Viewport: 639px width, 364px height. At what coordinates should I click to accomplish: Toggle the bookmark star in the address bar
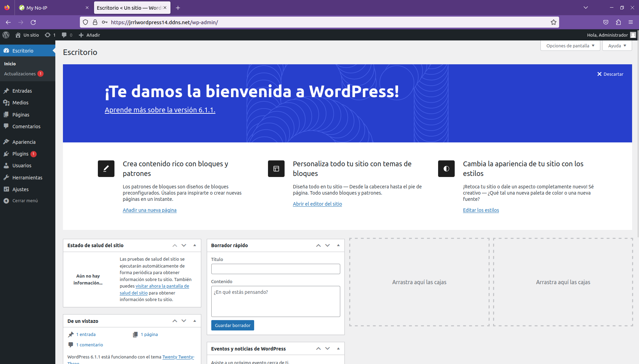click(553, 22)
